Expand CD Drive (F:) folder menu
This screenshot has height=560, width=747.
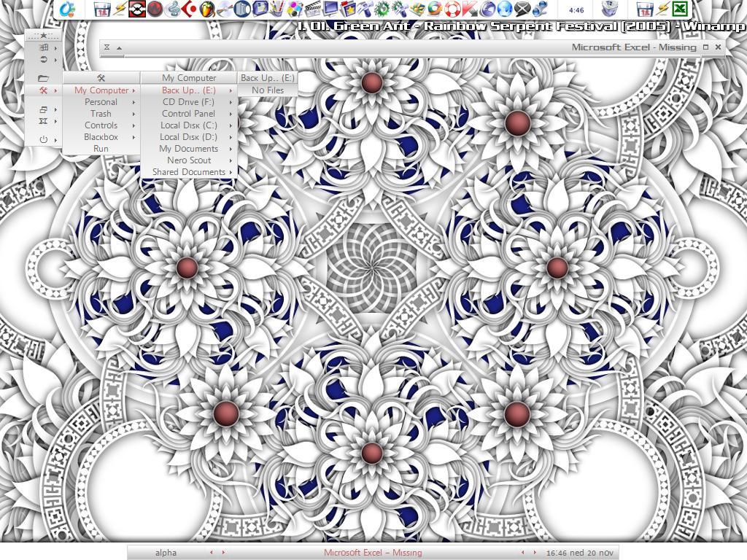click(x=189, y=102)
